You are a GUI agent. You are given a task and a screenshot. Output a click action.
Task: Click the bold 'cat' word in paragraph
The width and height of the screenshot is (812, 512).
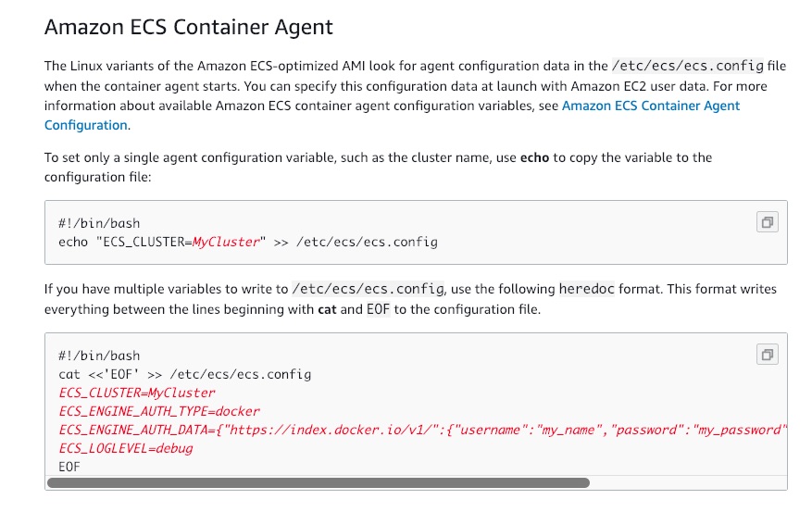coord(327,309)
